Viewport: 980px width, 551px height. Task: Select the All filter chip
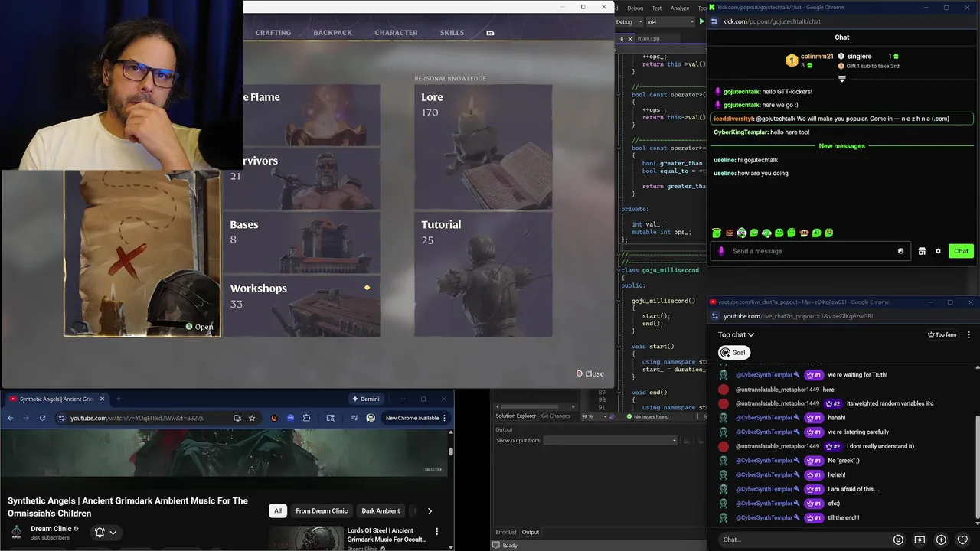(x=278, y=510)
